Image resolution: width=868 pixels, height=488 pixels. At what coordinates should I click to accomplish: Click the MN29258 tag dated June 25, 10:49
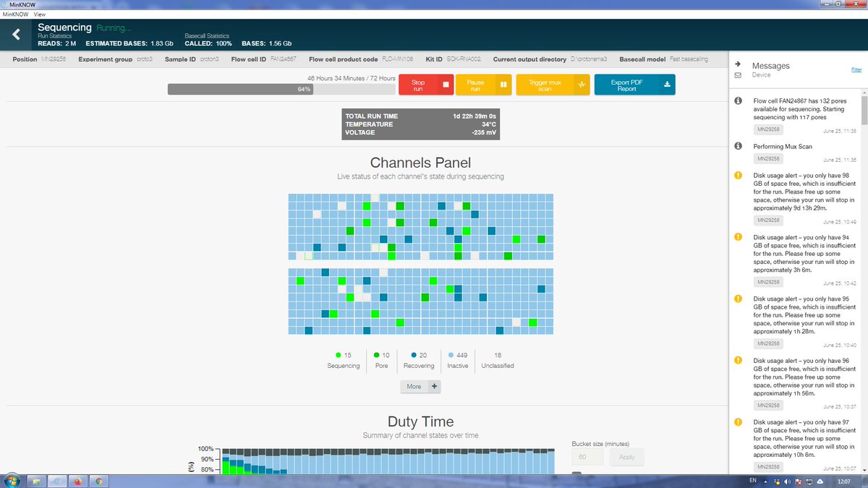coord(768,220)
